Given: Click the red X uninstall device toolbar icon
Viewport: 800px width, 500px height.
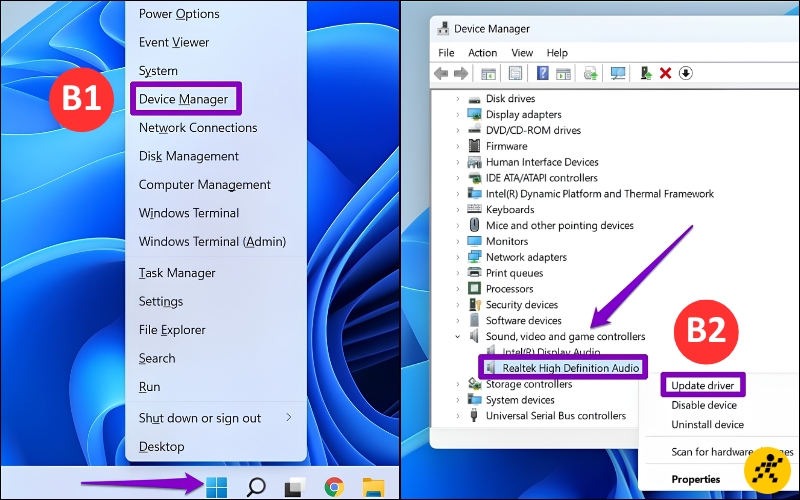Looking at the screenshot, I should [665, 73].
